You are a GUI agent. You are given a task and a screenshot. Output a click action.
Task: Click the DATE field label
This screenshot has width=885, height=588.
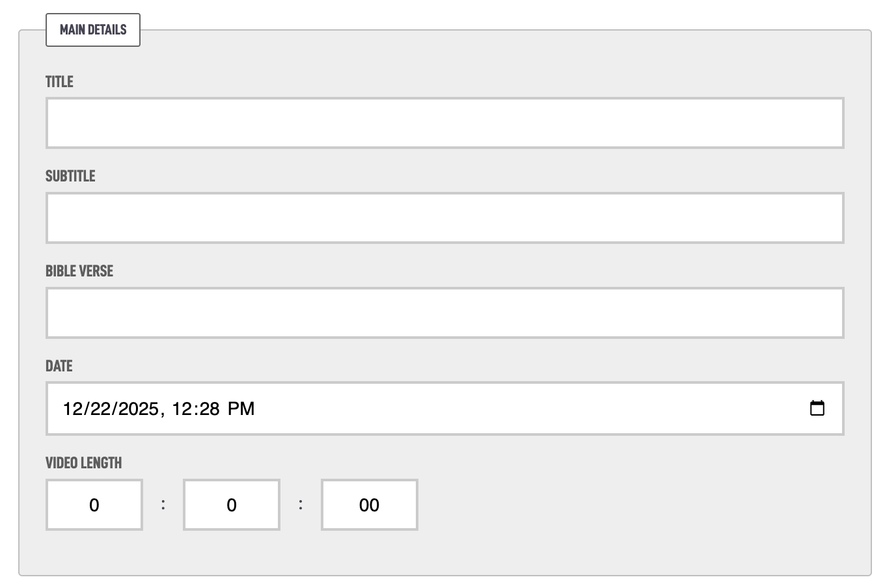pyautogui.click(x=59, y=366)
